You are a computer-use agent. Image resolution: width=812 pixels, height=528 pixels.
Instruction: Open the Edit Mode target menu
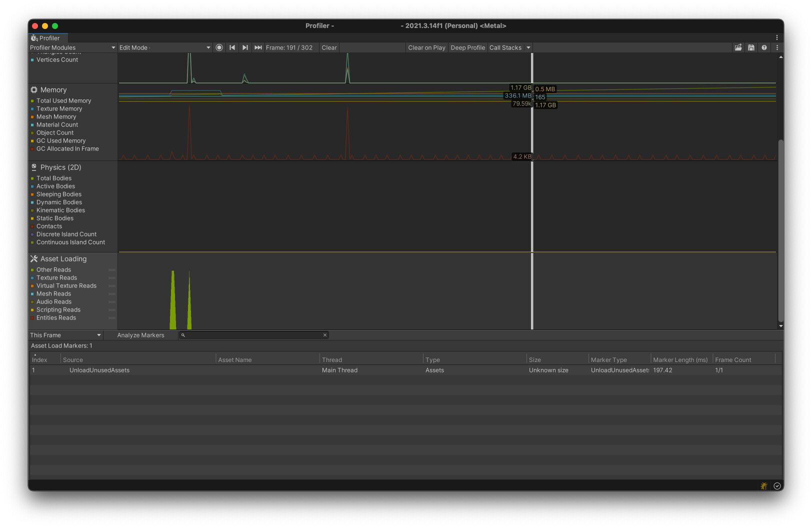164,47
